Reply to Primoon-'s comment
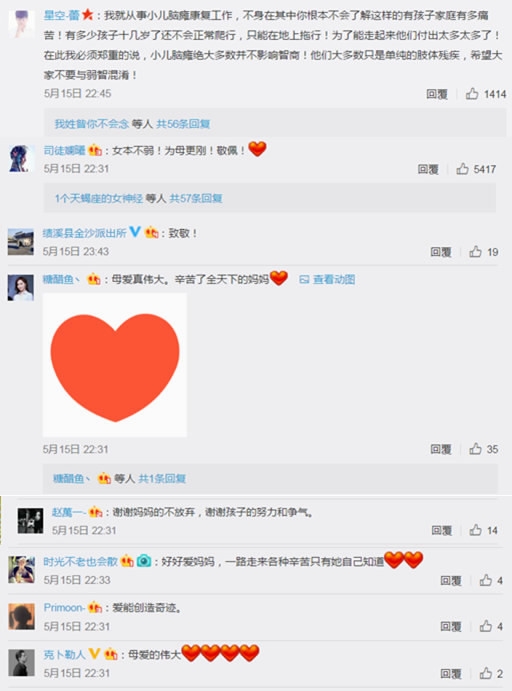This screenshot has height=691, width=512. pos(451,626)
